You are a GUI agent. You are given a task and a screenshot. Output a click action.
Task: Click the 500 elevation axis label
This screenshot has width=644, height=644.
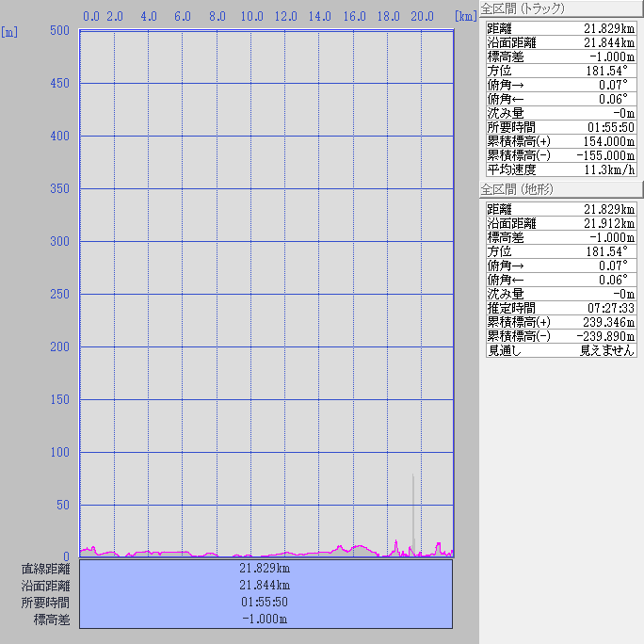click(60, 31)
